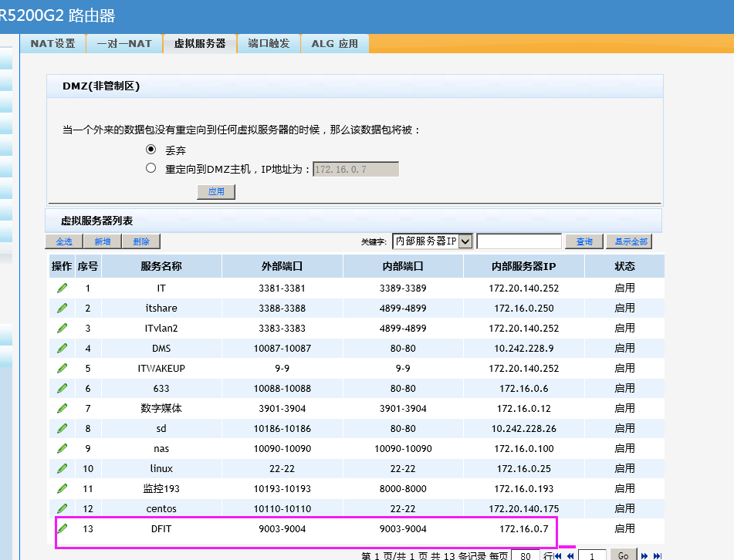Edit the DMS virtual server entry

[62, 348]
